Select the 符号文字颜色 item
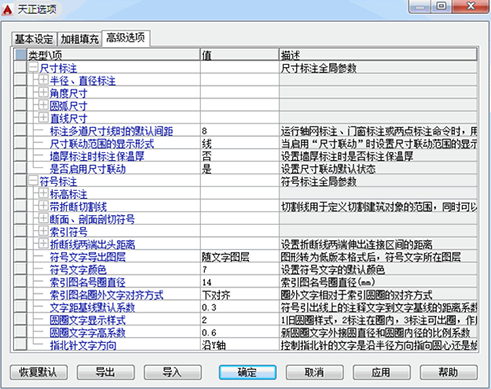Screen dimensions: 491x389 pyautogui.click(x=78, y=270)
